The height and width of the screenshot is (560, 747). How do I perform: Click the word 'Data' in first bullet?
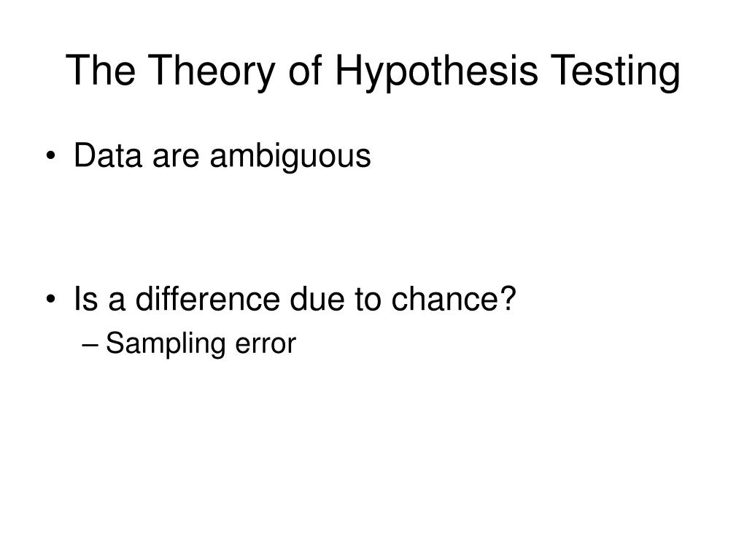pyautogui.click(x=108, y=155)
